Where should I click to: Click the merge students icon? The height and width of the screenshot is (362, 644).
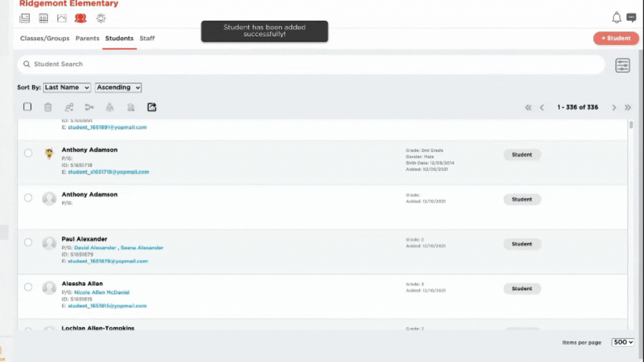point(89,107)
